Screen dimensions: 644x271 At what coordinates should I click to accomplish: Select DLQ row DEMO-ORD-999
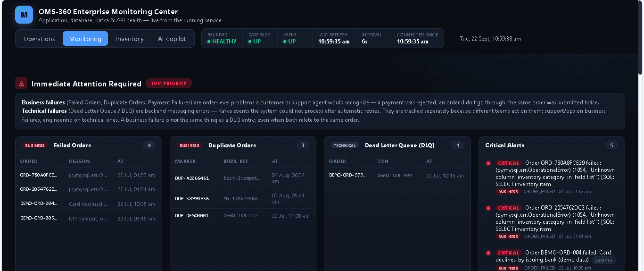pyautogui.click(x=397, y=175)
